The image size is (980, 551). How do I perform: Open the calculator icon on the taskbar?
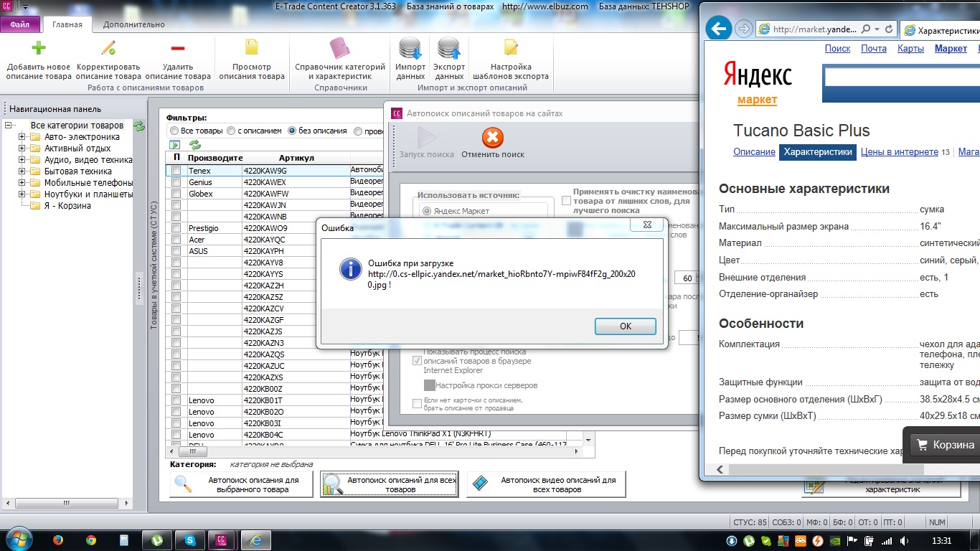[x=124, y=540]
